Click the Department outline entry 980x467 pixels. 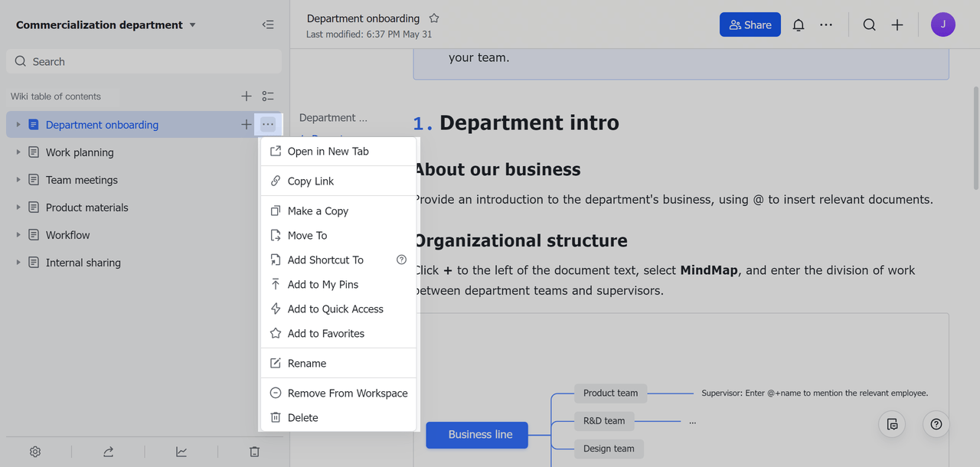[333, 118]
